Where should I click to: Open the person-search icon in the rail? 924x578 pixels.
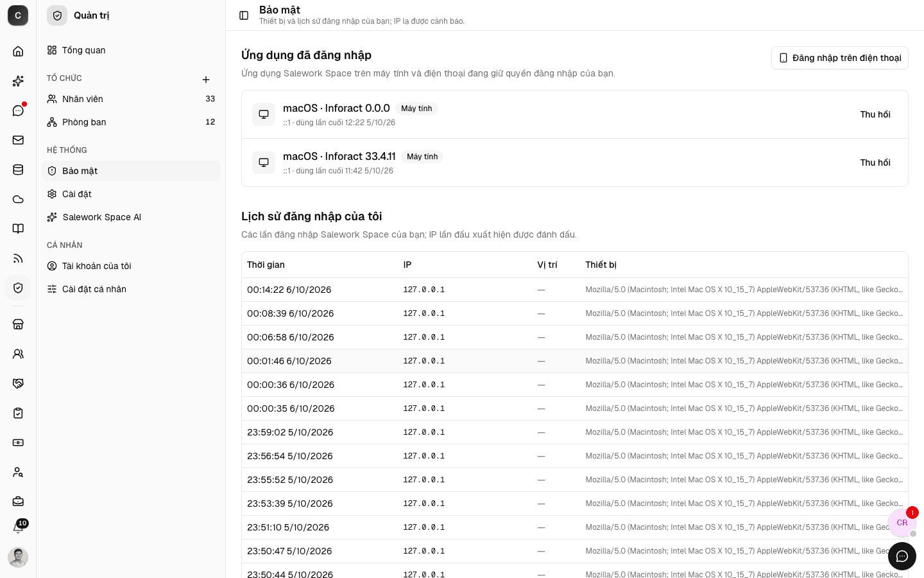pyautogui.click(x=18, y=472)
